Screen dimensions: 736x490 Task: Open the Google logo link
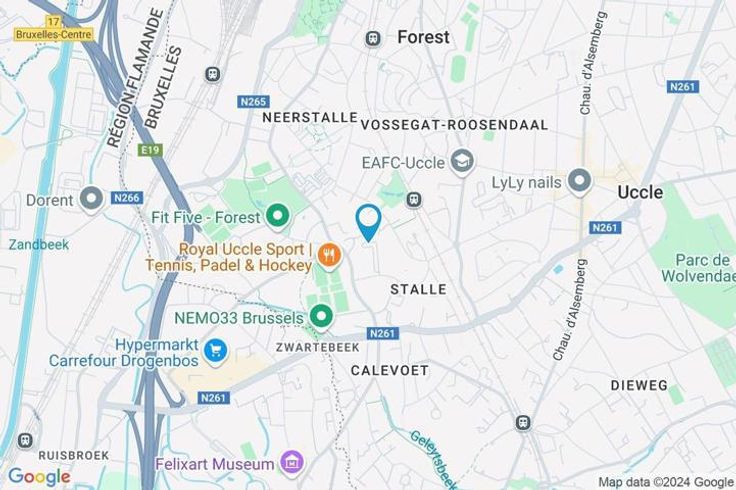tap(39, 477)
